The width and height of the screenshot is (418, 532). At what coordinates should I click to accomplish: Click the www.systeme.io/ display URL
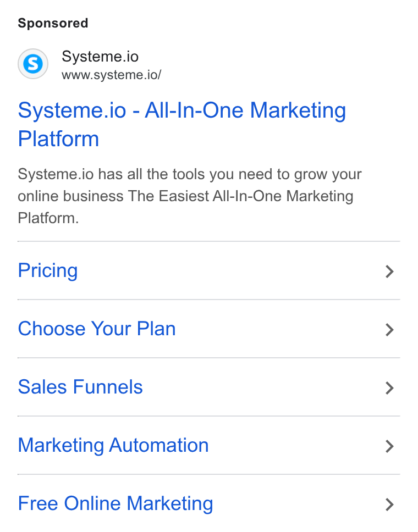tap(112, 75)
